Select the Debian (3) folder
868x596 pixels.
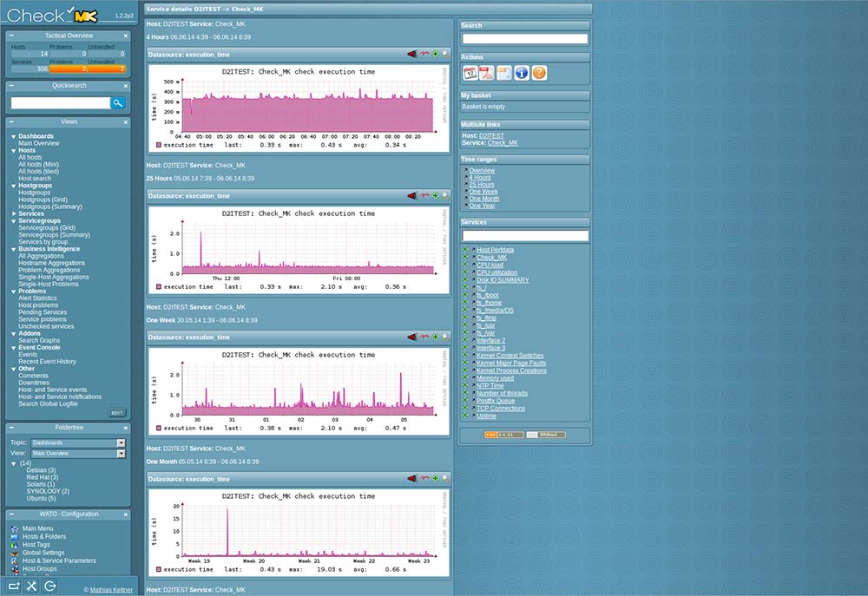(41, 470)
